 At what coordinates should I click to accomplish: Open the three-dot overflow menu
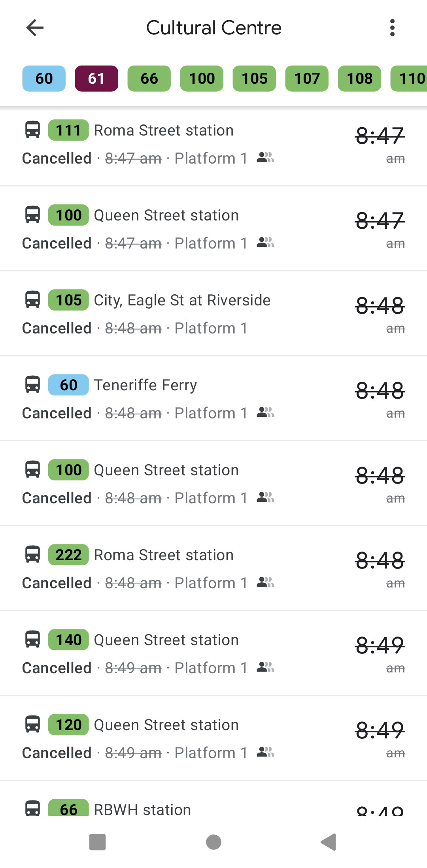click(x=392, y=28)
